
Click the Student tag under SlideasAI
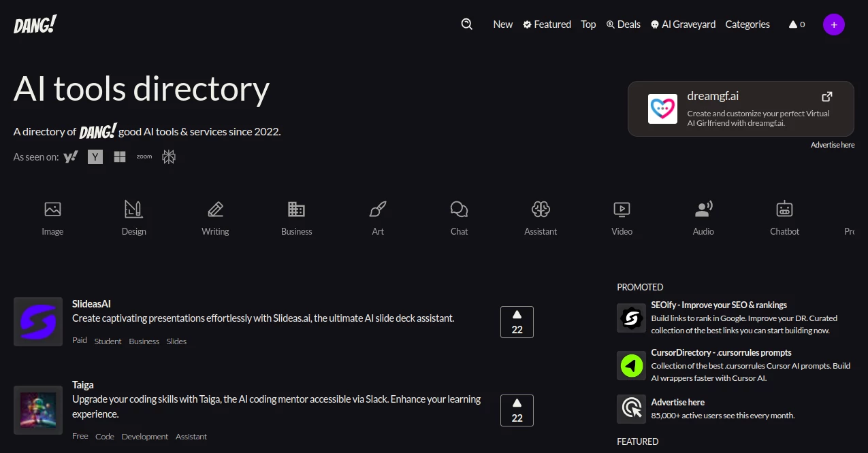108,341
